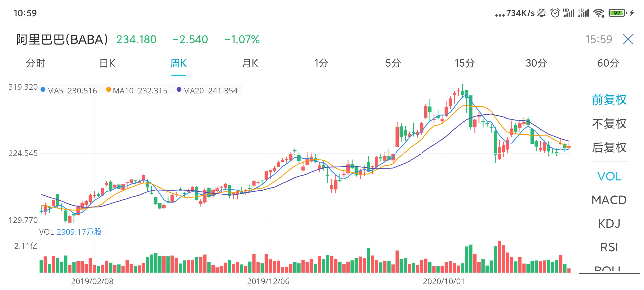644x290 pixels.
Task: Select 前复权 price adjustment option
Action: [609, 100]
